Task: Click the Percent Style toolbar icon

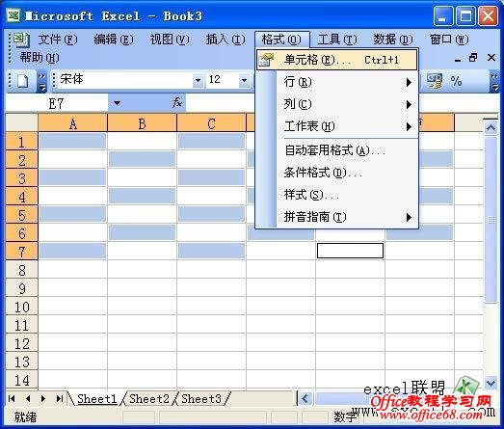Action: coord(456,81)
